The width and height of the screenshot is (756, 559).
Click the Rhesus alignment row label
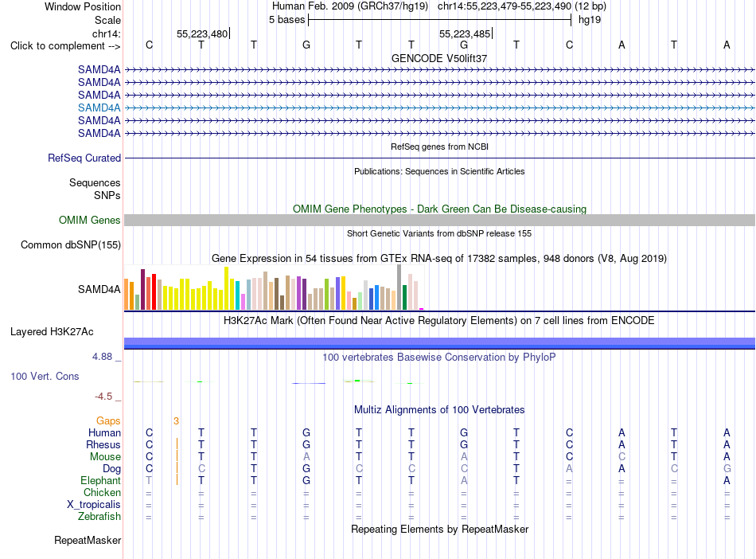click(103, 444)
